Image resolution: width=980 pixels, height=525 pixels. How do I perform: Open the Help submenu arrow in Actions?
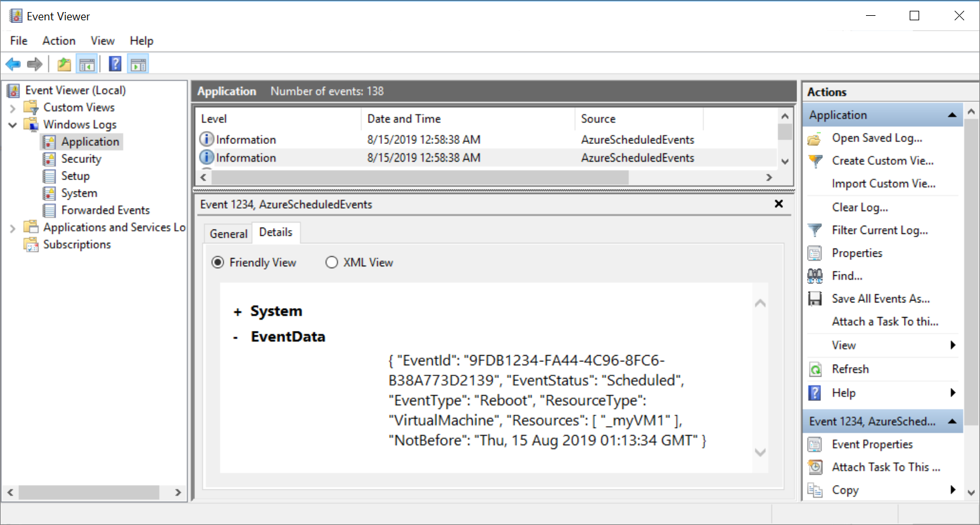953,392
